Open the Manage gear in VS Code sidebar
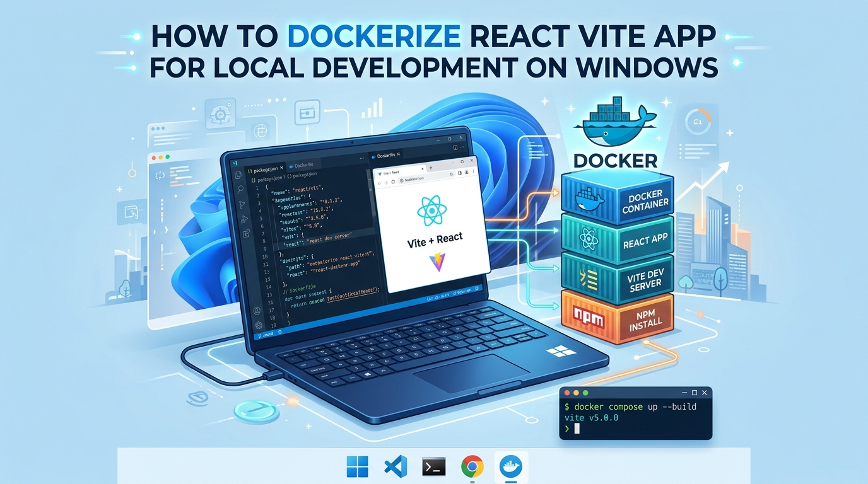Screen dimensions: 868x484 (258, 325)
